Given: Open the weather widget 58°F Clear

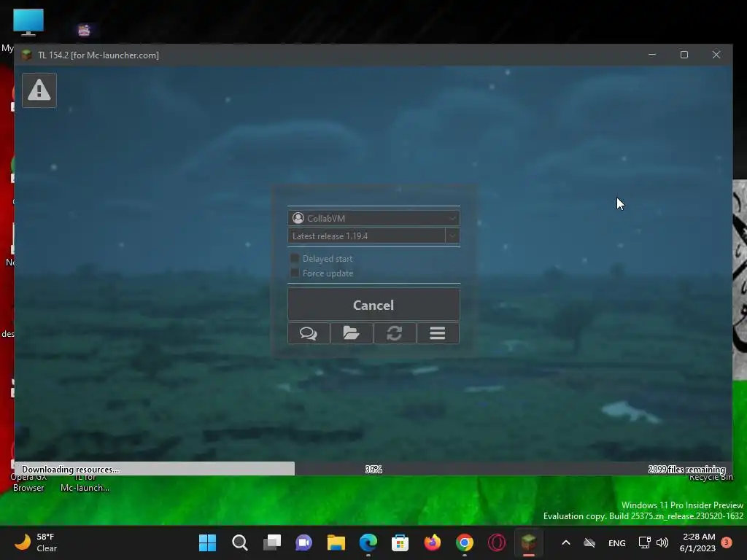Looking at the screenshot, I should [36, 542].
